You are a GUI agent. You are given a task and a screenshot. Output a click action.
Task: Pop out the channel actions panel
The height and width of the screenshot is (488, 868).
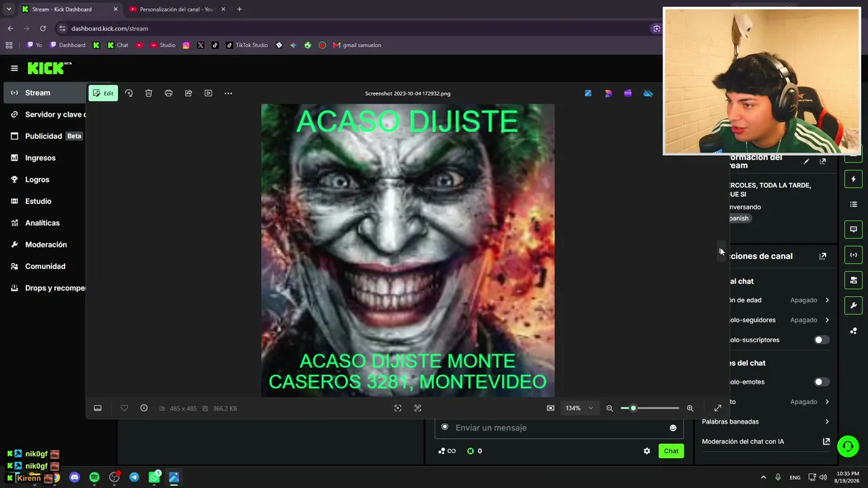[x=823, y=256]
